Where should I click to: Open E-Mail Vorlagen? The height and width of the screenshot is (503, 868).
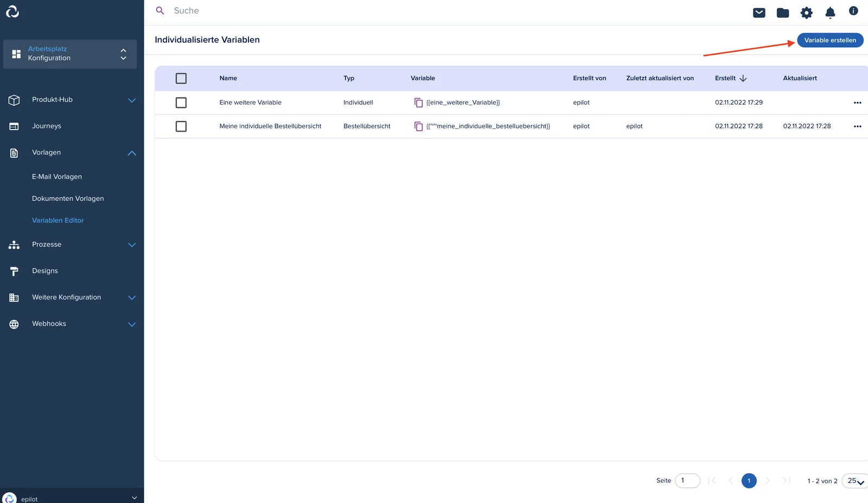point(57,177)
